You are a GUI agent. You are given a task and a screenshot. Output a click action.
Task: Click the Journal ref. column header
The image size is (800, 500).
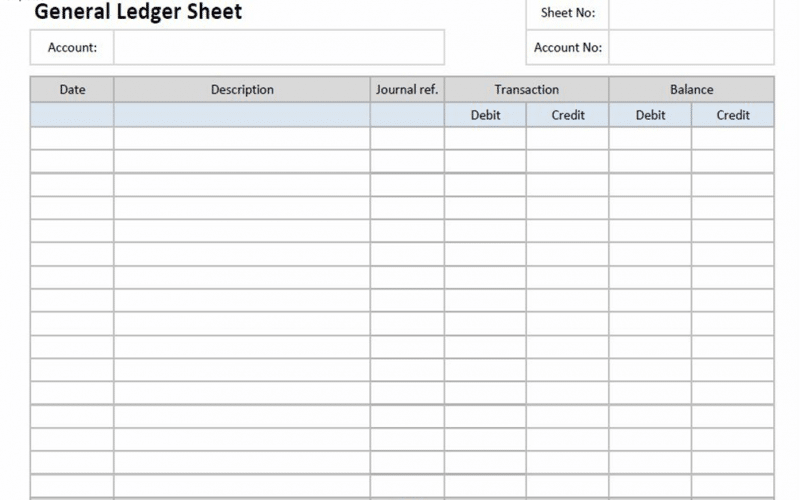coord(407,89)
